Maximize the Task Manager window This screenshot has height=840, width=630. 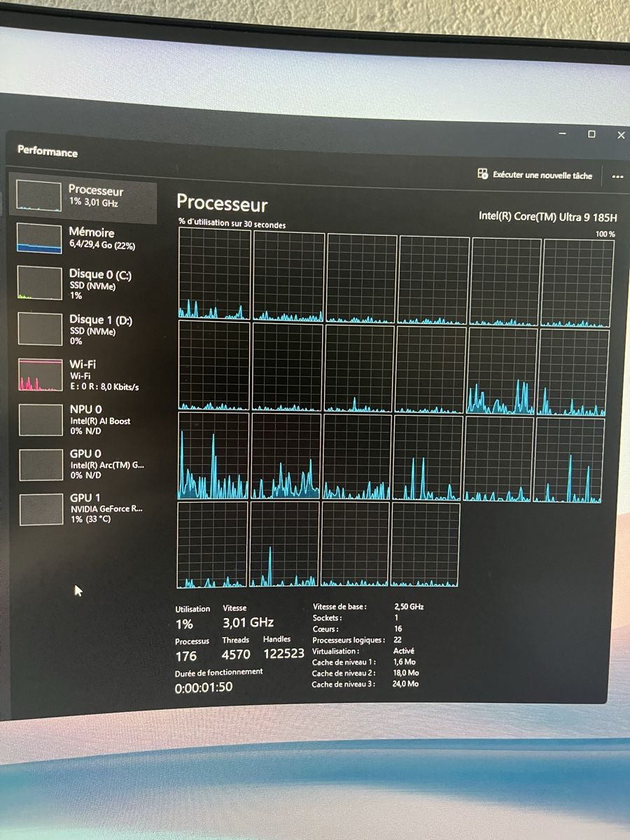[591, 134]
